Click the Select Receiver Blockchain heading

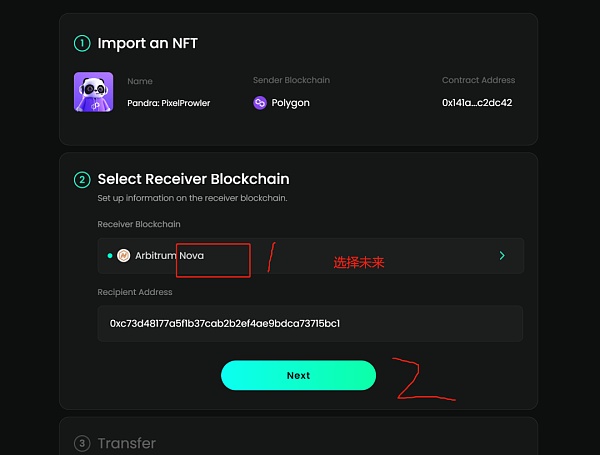tap(193, 180)
